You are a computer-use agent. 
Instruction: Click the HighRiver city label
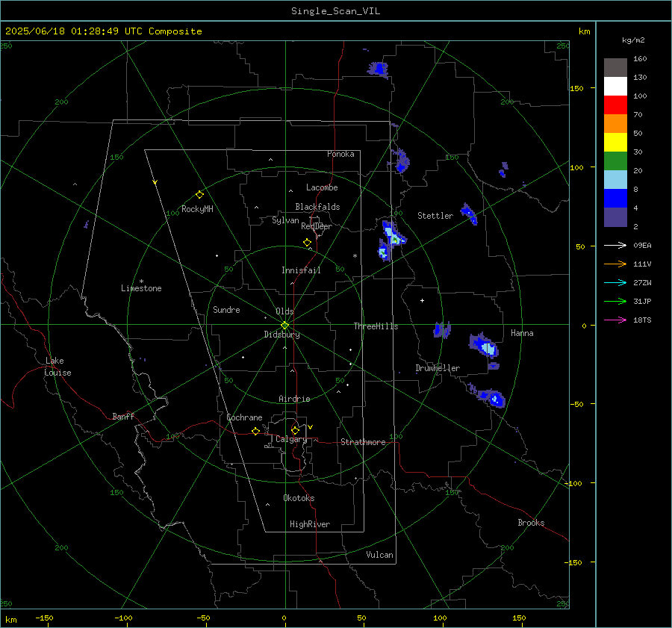(x=310, y=524)
